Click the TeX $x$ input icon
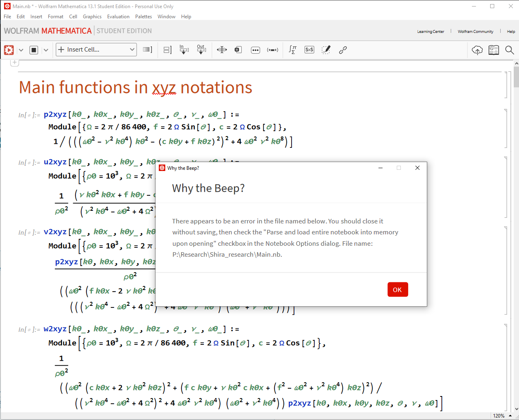519x420 pixels. tap(309, 50)
